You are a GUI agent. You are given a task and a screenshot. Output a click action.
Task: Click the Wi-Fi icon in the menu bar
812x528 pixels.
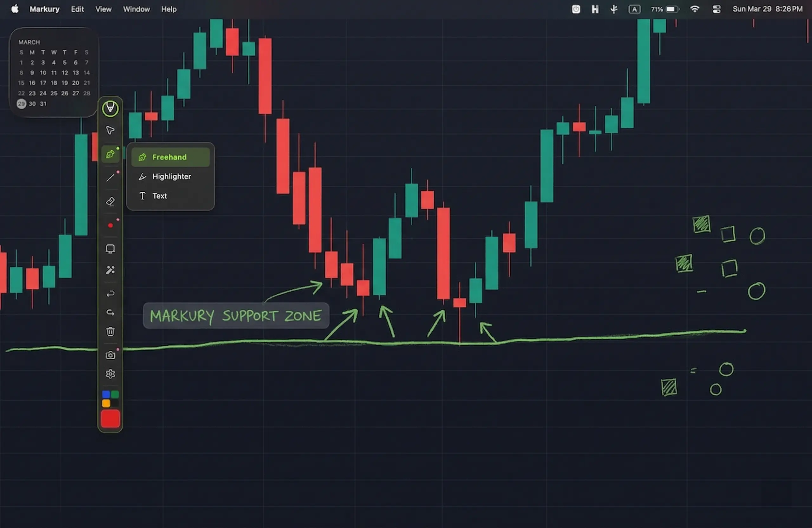click(695, 9)
